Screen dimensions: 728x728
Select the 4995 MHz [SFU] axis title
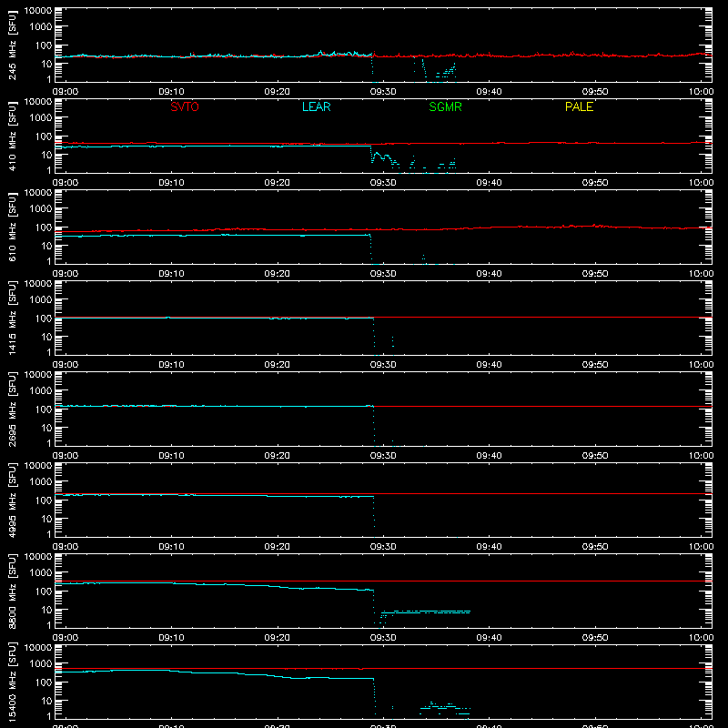click(12, 500)
